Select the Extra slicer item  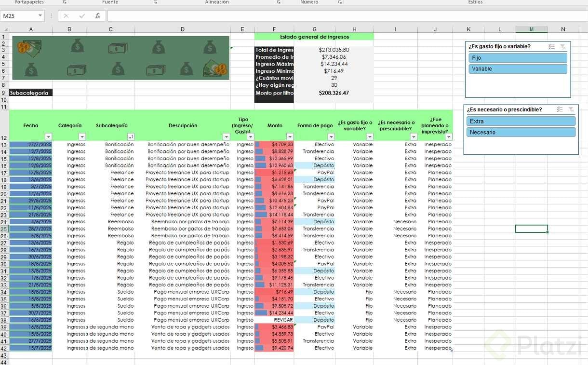tap(521, 121)
